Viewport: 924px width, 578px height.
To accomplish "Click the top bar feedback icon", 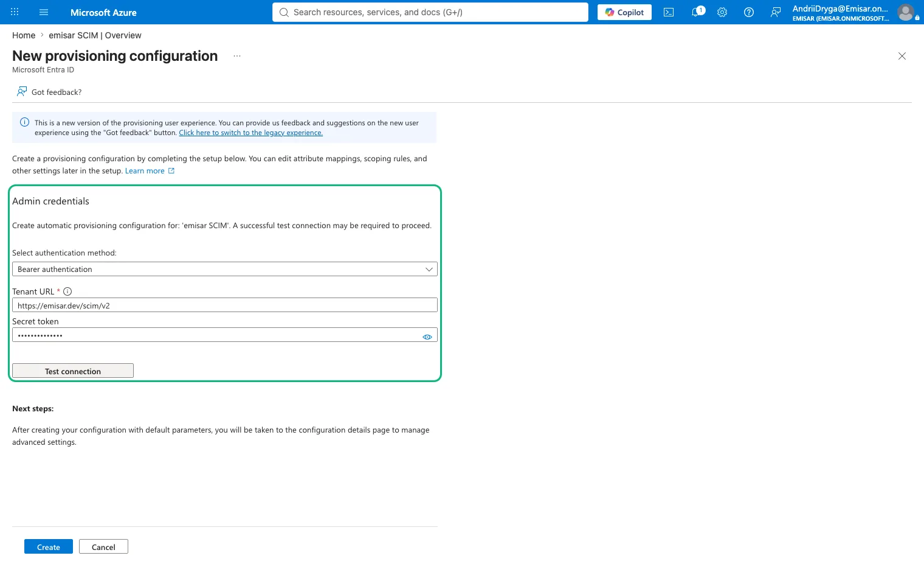I will click(776, 12).
